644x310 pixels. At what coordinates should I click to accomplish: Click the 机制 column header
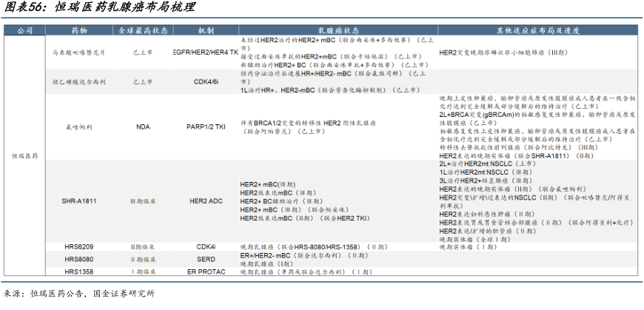point(206,31)
